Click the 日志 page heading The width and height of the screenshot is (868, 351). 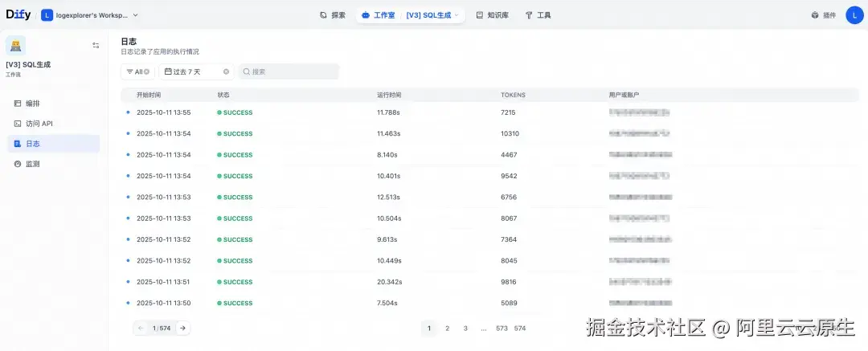pos(129,42)
